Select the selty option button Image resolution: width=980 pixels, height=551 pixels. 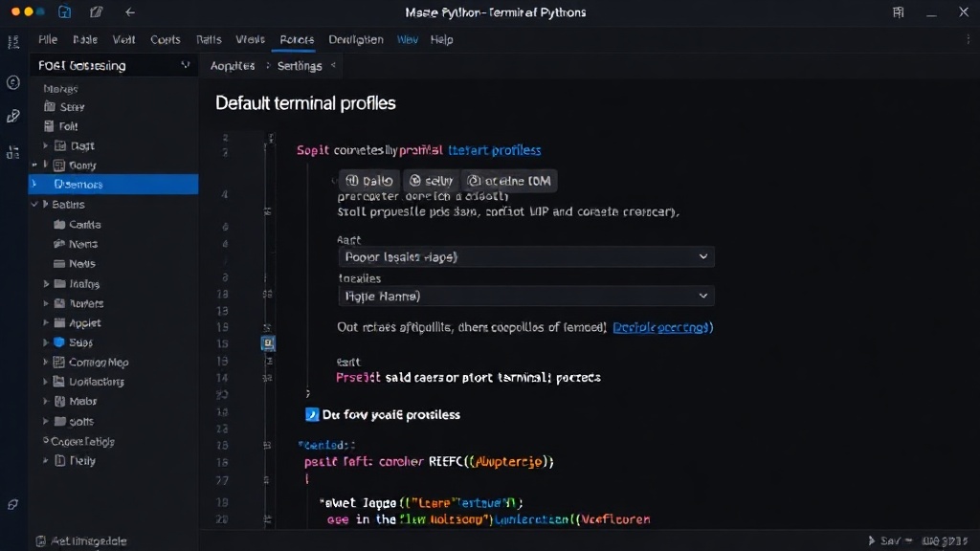431,181
